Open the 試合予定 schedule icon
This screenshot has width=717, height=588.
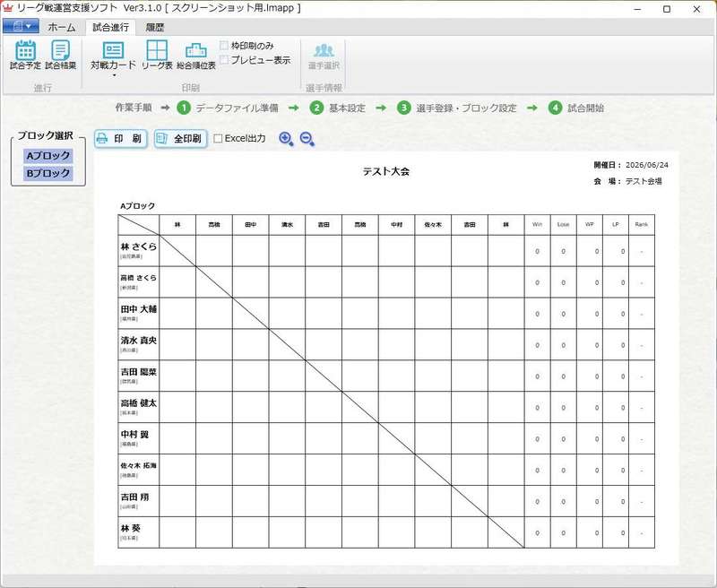[25, 56]
